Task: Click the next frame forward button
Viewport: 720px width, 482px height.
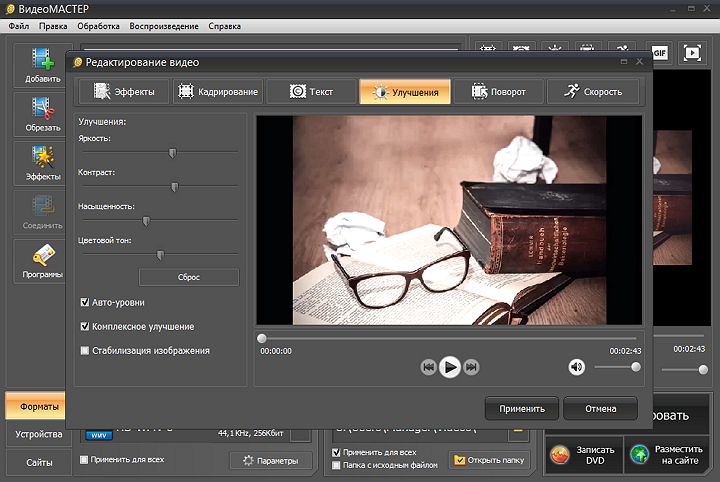Action: (x=471, y=367)
